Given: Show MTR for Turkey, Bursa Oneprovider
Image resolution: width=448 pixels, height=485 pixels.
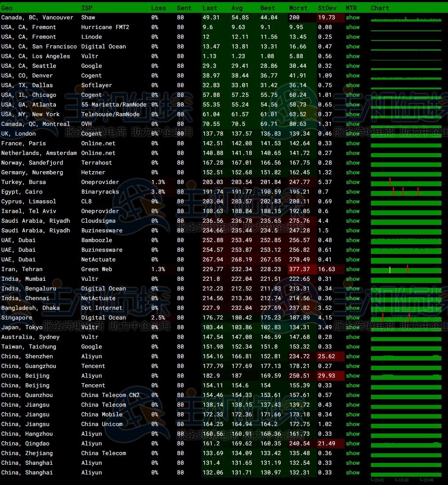Looking at the screenshot, I should coord(353,182).
